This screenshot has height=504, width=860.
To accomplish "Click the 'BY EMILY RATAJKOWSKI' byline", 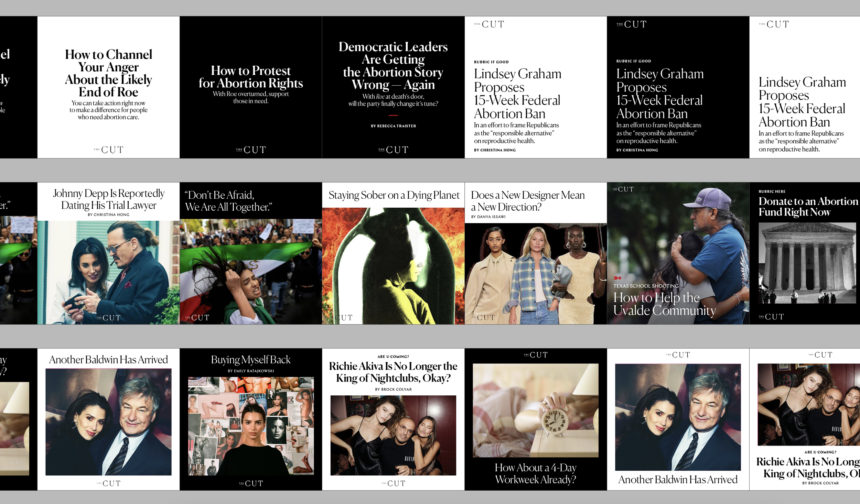I will point(251,371).
